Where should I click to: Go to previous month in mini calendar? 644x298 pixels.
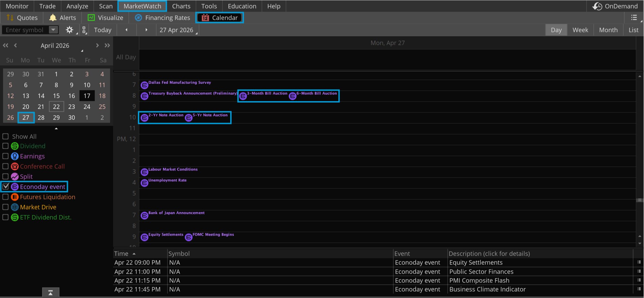pyautogui.click(x=15, y=45)
